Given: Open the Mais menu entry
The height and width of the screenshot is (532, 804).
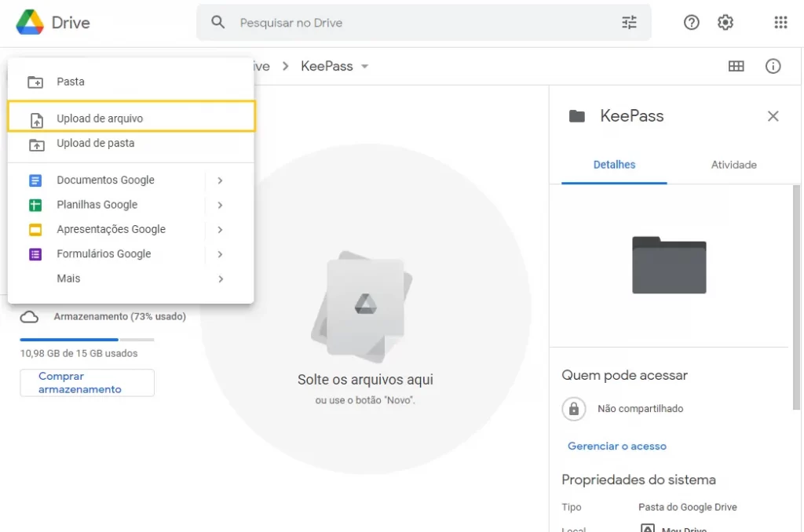Looking at the screenshot, I should (131, 279).
